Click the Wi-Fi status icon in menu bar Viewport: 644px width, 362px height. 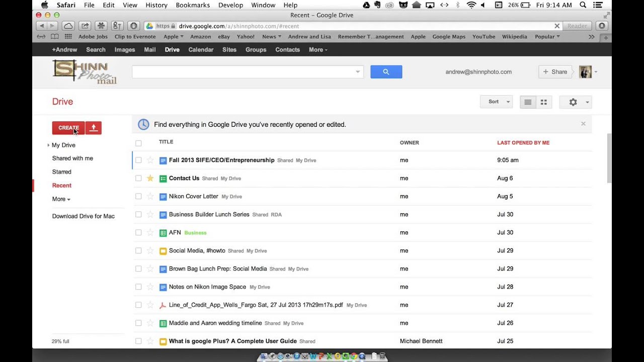click(x=471, y=5)
